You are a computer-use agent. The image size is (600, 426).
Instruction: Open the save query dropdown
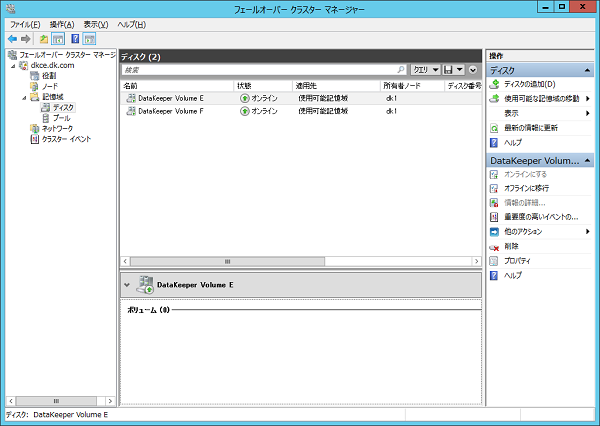(x=460, y=70)
